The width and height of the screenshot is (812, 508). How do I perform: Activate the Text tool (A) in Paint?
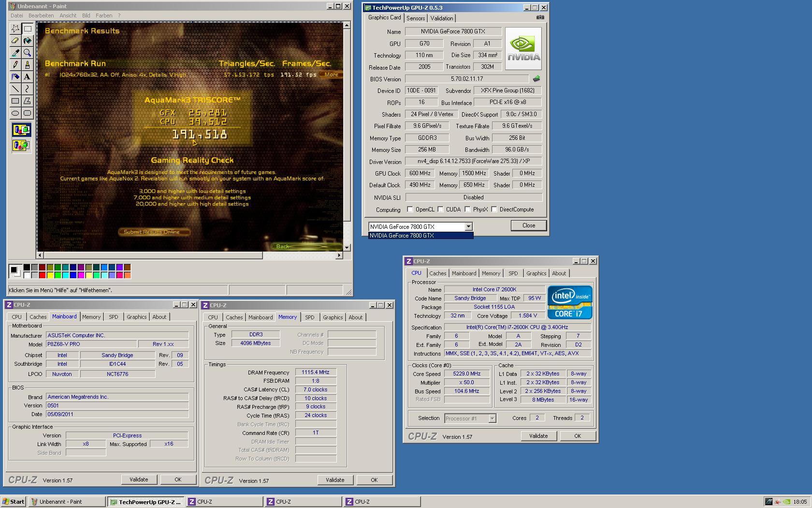pos(28,77)
